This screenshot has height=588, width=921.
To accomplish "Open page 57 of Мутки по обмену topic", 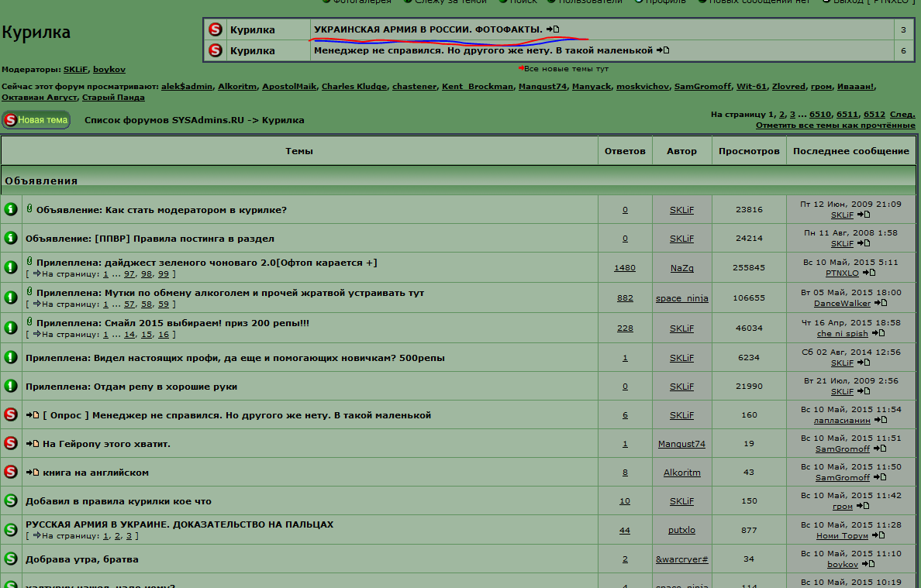I will (129, 304).
